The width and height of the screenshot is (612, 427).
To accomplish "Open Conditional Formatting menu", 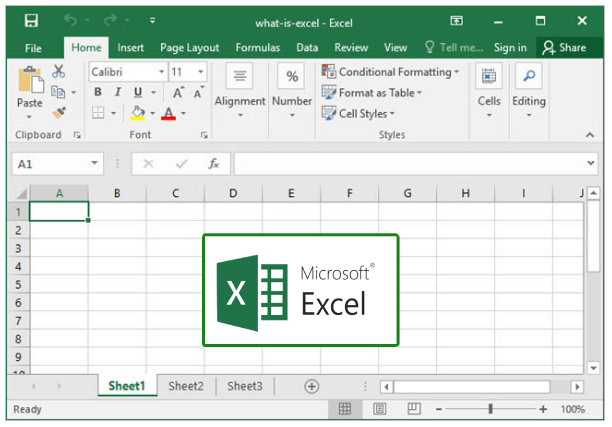I will 390,72.
